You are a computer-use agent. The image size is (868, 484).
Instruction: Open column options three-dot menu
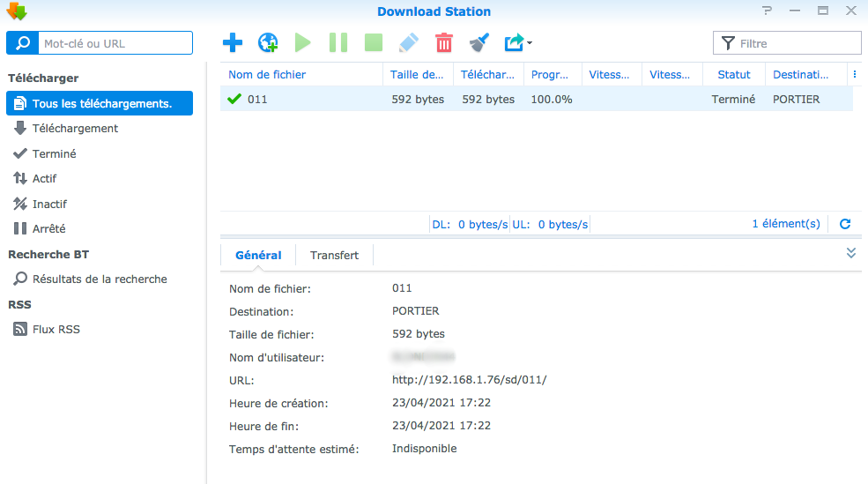point(854,75)
